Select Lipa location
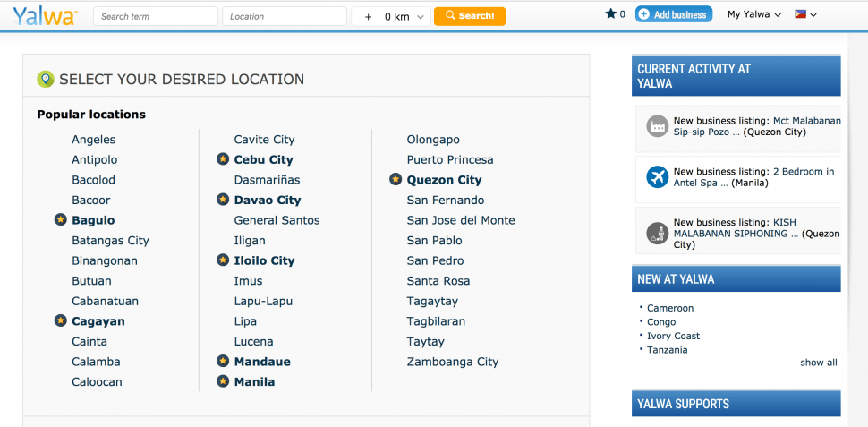 pos(245,321)
